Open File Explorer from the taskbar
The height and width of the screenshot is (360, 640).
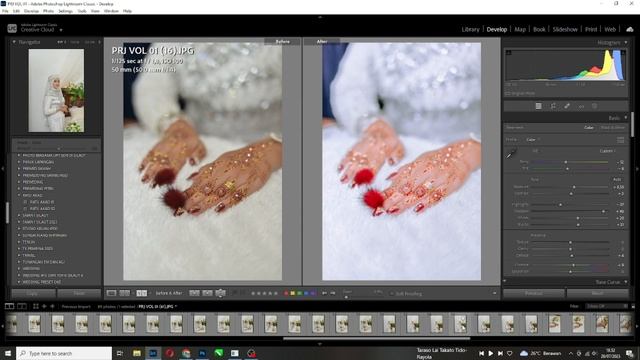point(137,353)
